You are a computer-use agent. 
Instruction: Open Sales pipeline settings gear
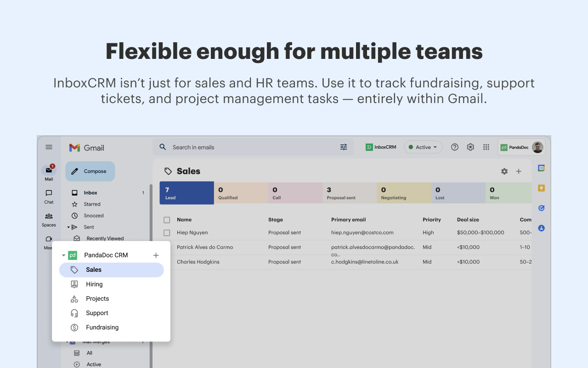[504, 171]
